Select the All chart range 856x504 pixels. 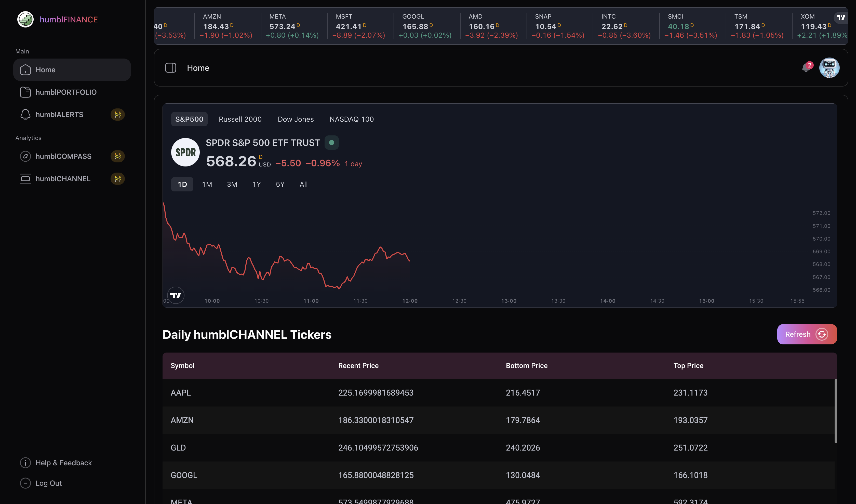click(303, 184)
